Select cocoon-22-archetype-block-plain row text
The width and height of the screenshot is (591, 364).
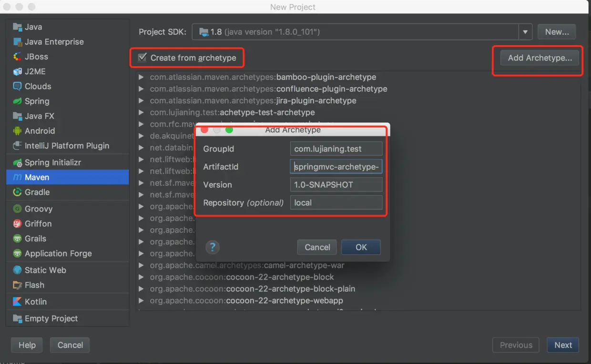tap(253, 289)
